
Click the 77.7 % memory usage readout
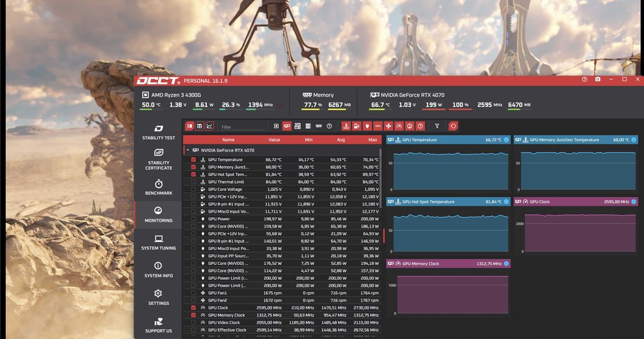(312, 105)
